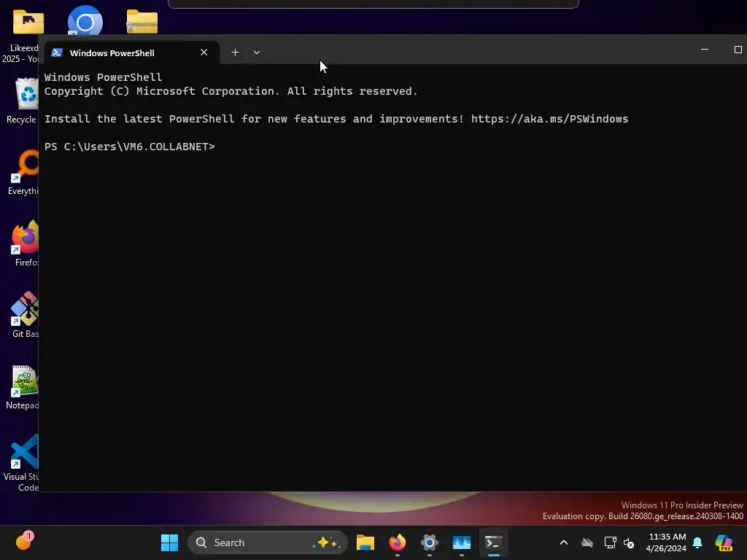Select the Notepad++ desktop shortcut
747x560 pixels.
[x=23, y=387]
